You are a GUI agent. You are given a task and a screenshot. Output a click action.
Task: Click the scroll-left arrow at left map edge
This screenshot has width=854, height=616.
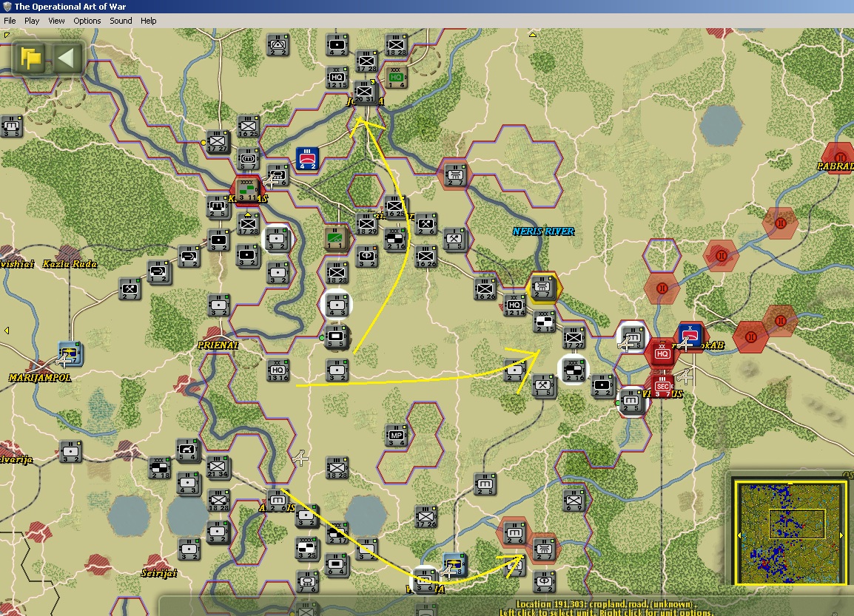(x=7, y=331)
